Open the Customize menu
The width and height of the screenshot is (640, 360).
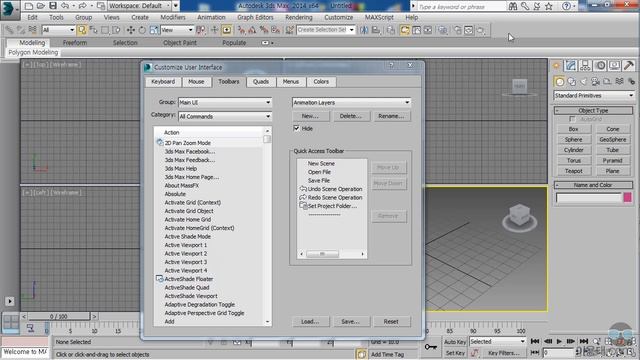pyautogui.click(x=338, y=18)
